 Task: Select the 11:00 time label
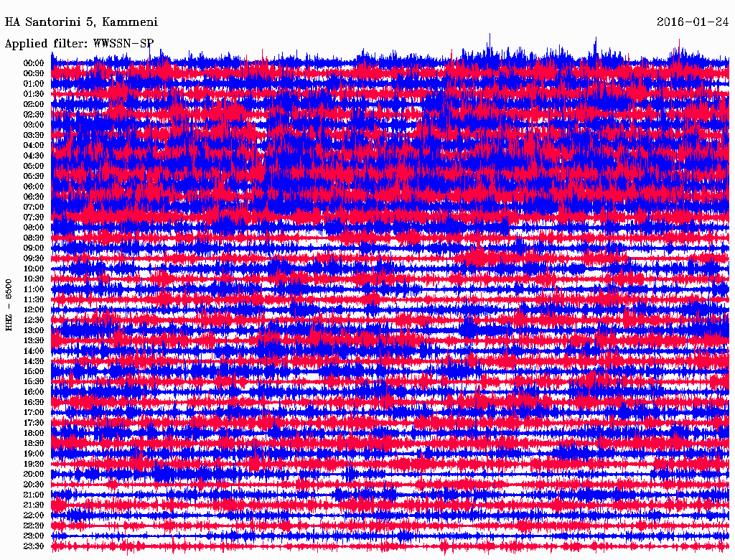(33, 289)
